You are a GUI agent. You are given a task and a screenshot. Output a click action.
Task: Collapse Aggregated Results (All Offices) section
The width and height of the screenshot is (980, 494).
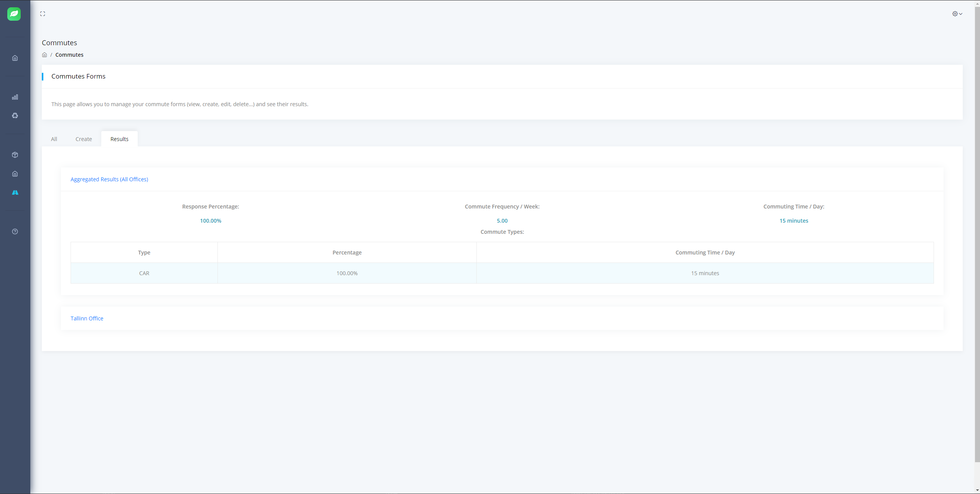[109, 179]
